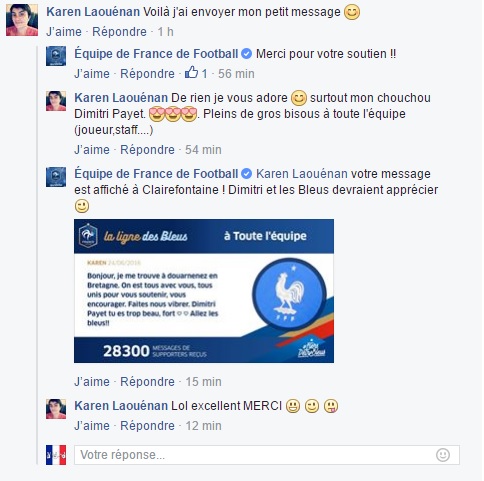Click the thumbs-up like count icon
This screenshot has height=481, width=484.
tap(192, 72)
